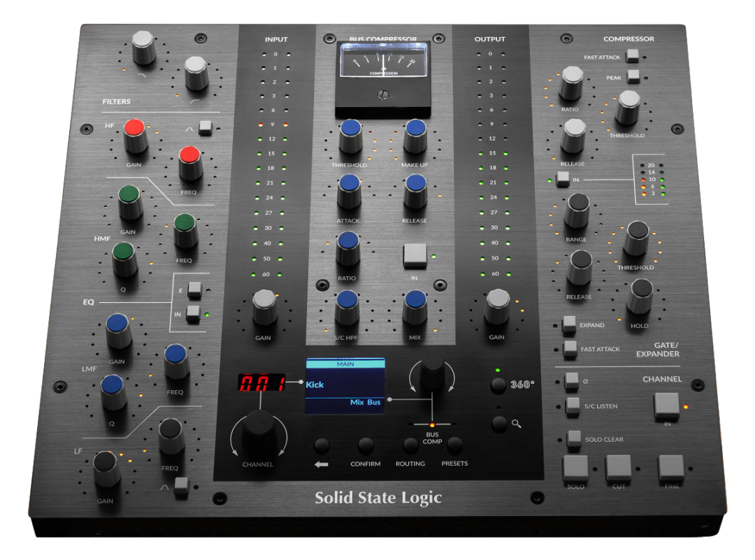Toggle the EQ IN button

point(193,313)
